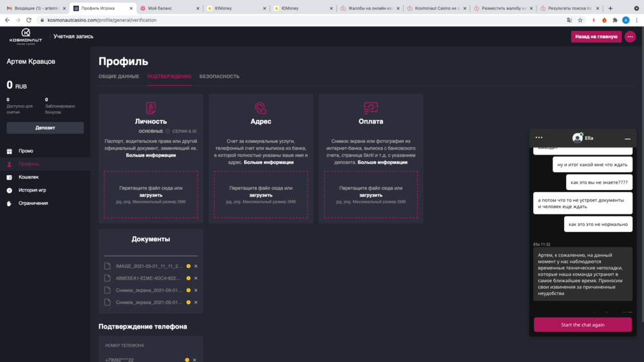Select the Основные identity option
This screenshot has height=362, width=644.
151,131
